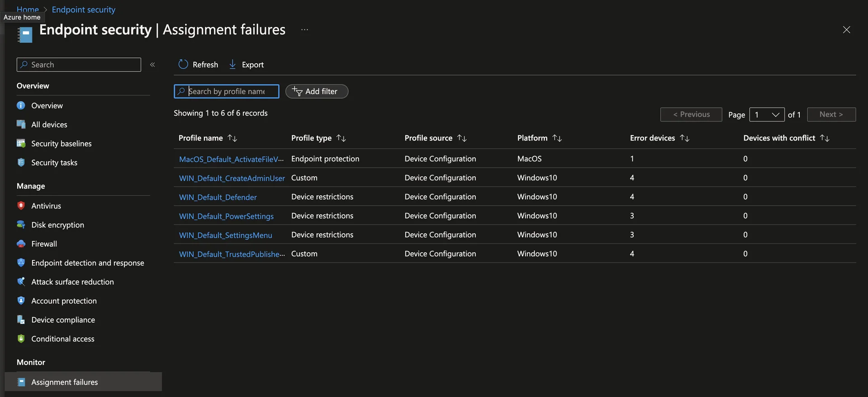Click the Search by profile name field
868x397 pixels.
pyautogui.click(x=226, y=91)
